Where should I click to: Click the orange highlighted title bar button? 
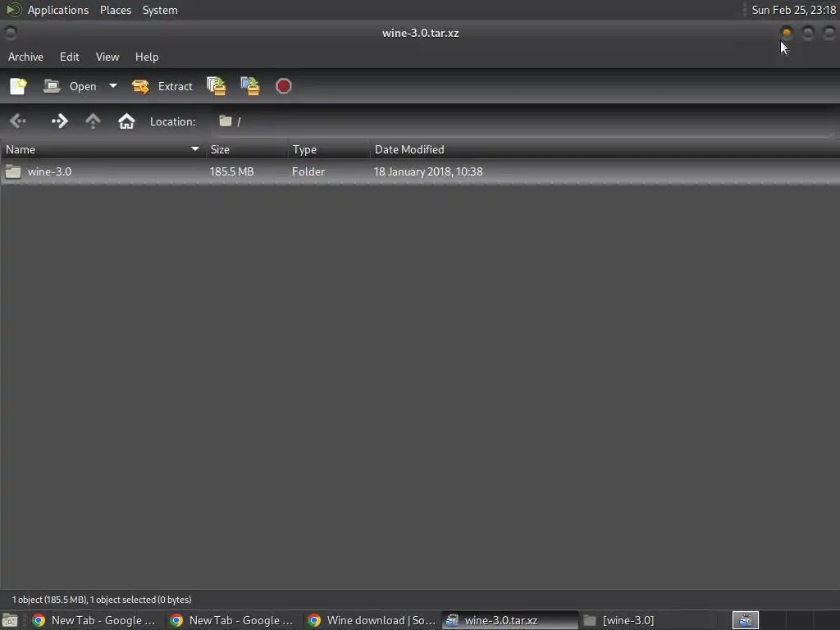point(787,33)
